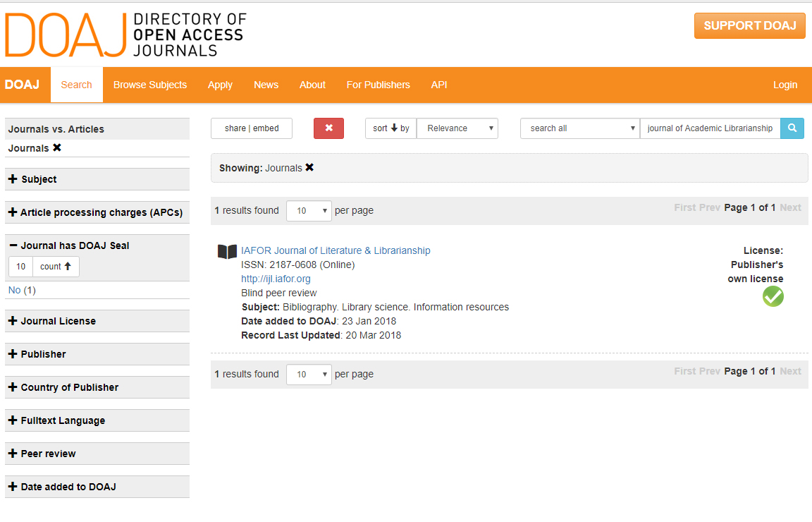Open the search all field dropdown
This screenshot has height=522, width=812.
point(580,128)
